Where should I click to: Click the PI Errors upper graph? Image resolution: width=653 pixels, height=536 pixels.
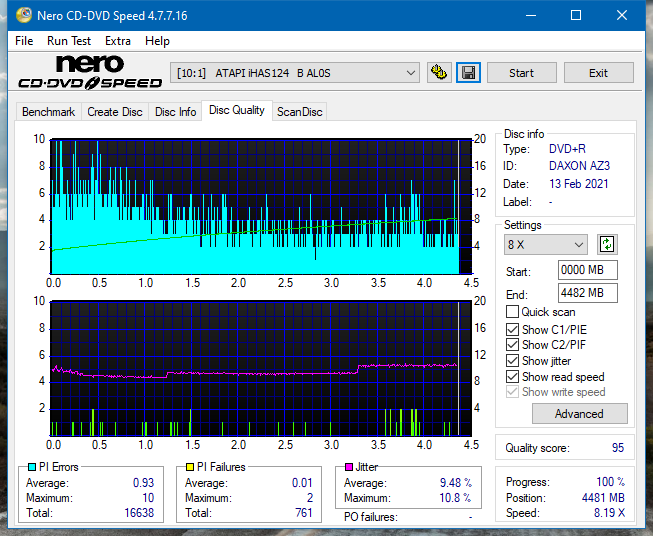pyautogui.click(x=261, y=207)
